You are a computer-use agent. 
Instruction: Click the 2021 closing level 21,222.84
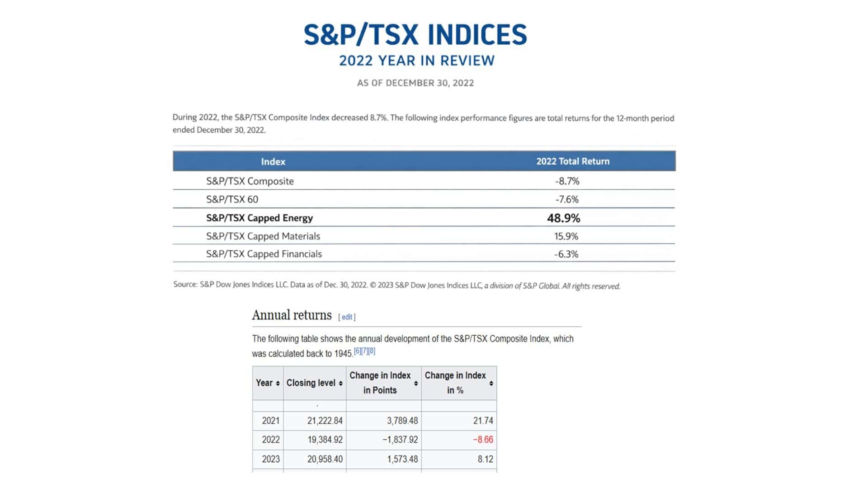pyautogui.click(x=325, y=421)
